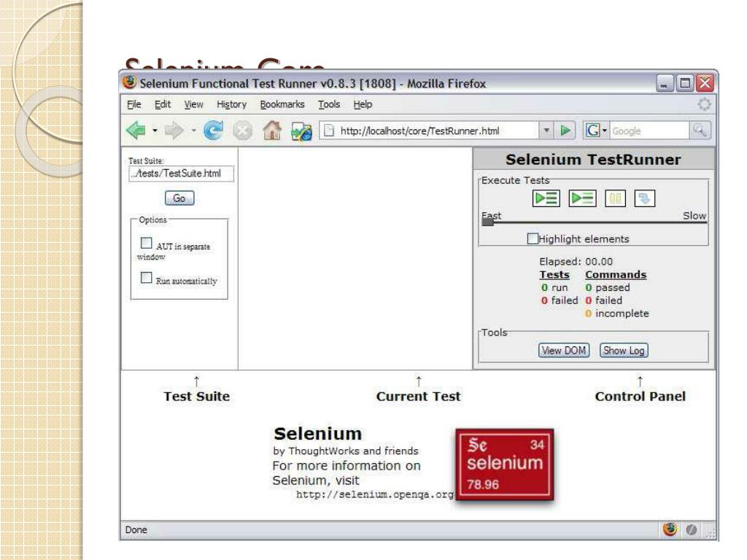Screen dimensions: 747x560
Task: Click the Test Suite path input field
Action: coord(181,174)
